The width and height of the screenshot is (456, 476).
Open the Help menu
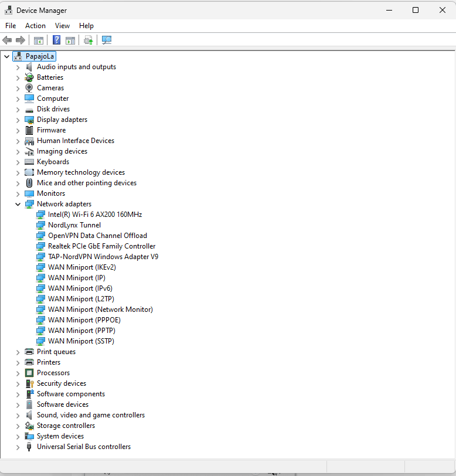pyautogui.click(x=86, y=26)
